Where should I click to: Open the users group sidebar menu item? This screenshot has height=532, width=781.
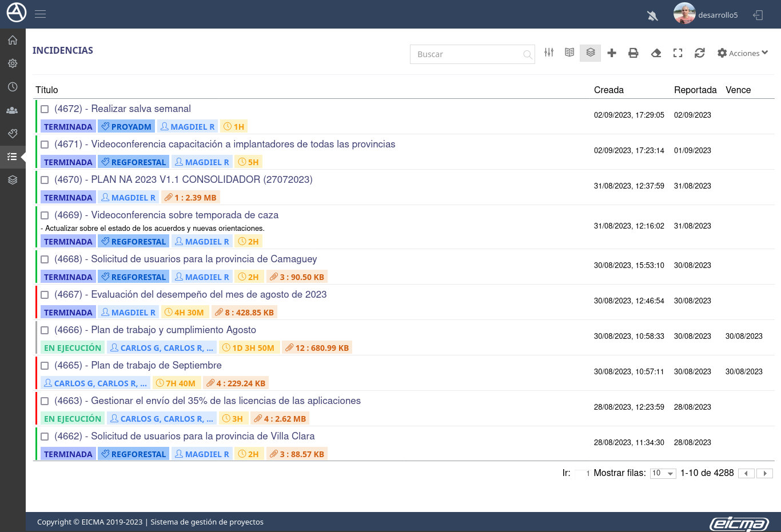(x=13, y=110)
